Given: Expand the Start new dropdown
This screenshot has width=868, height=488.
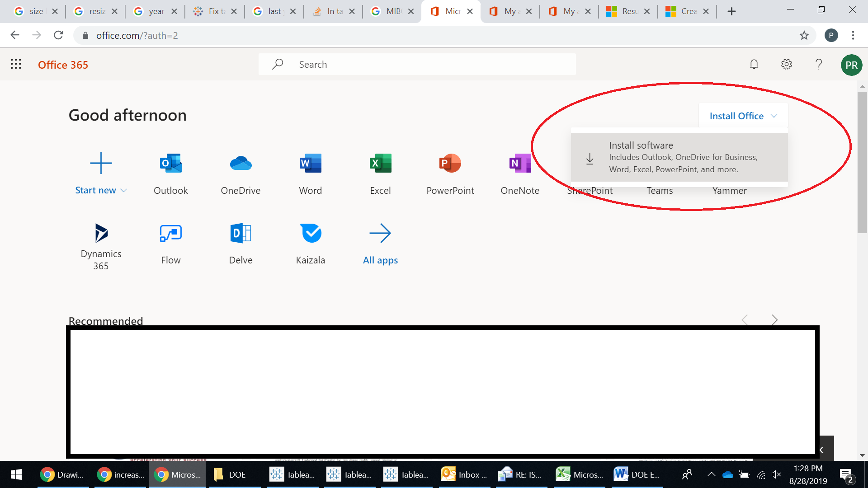Looking at the screenshot, I should click(x=101, y=190).
